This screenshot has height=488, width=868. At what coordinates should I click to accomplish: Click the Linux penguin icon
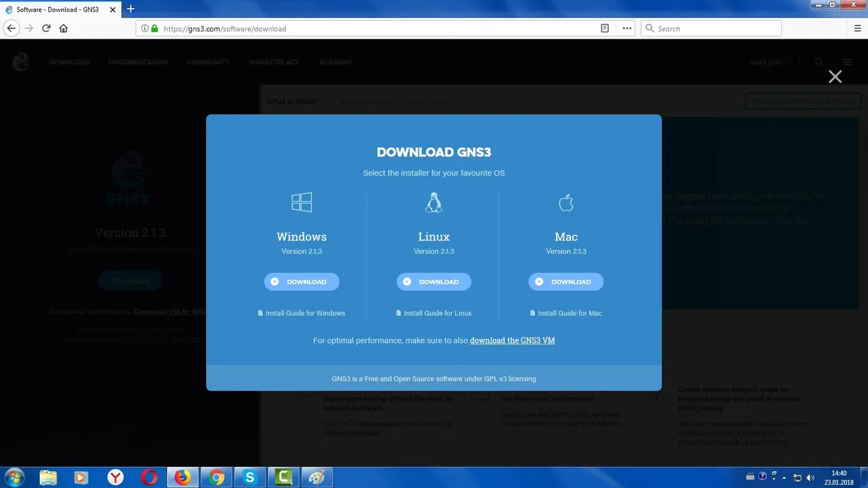[434, 202]
